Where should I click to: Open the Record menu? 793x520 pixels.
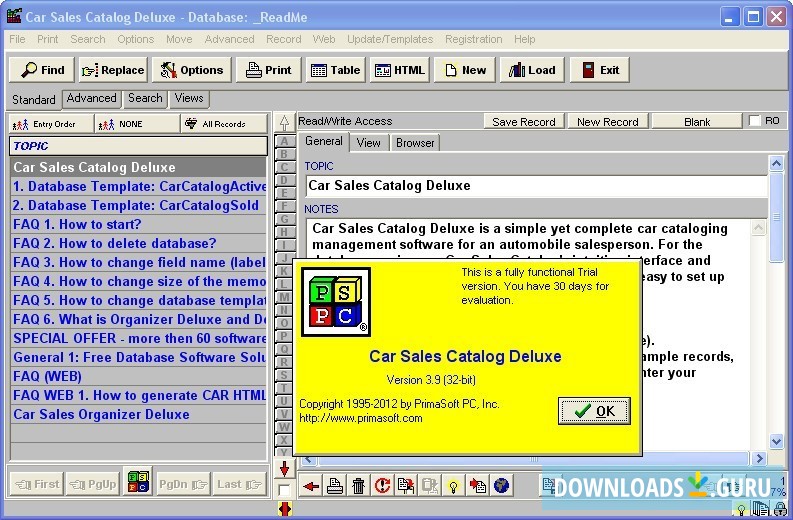click(284, 39)
